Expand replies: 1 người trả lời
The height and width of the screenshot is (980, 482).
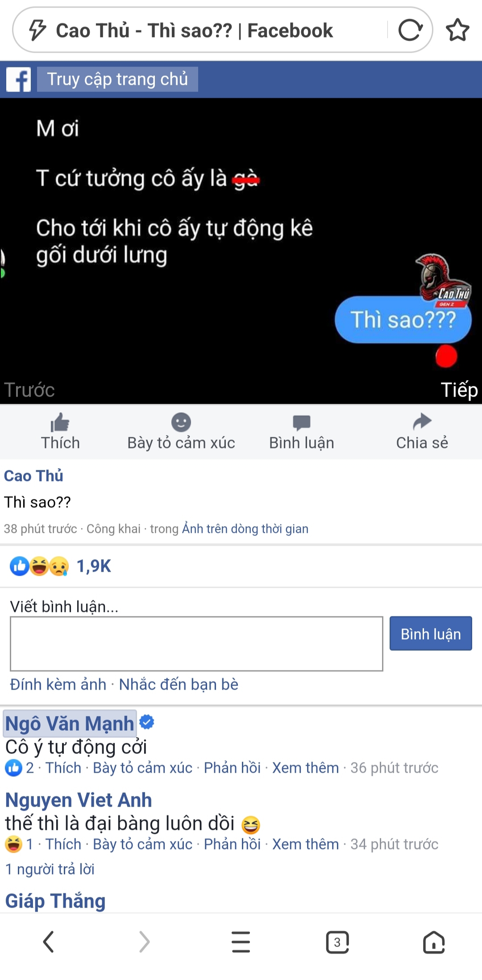pos(50,869)
